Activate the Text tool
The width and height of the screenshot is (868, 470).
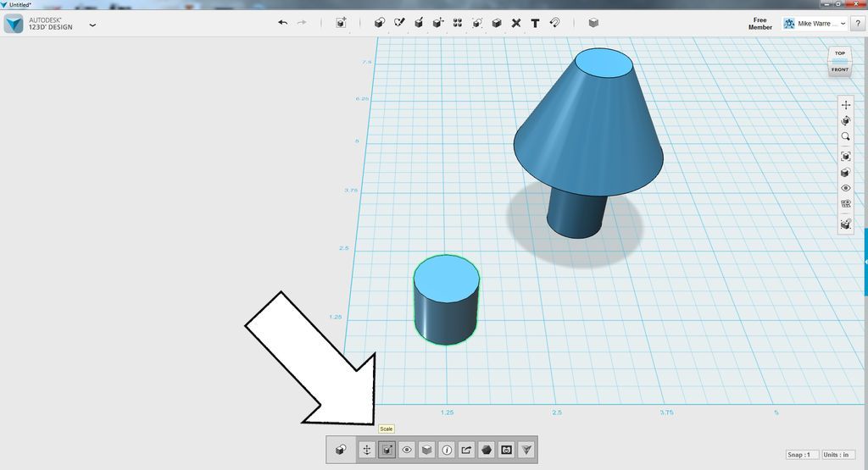point(536,23)
